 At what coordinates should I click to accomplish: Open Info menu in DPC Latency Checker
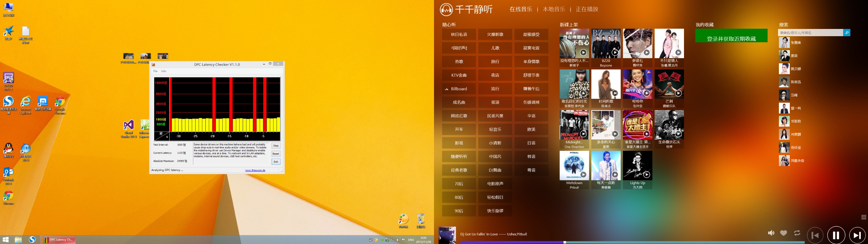point(163,71)
